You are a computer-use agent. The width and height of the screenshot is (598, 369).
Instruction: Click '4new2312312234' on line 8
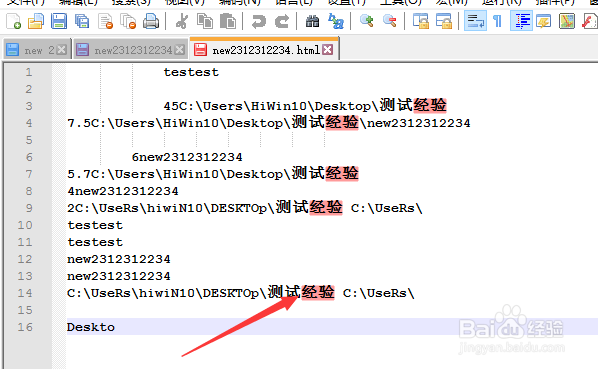pos(123,191)
